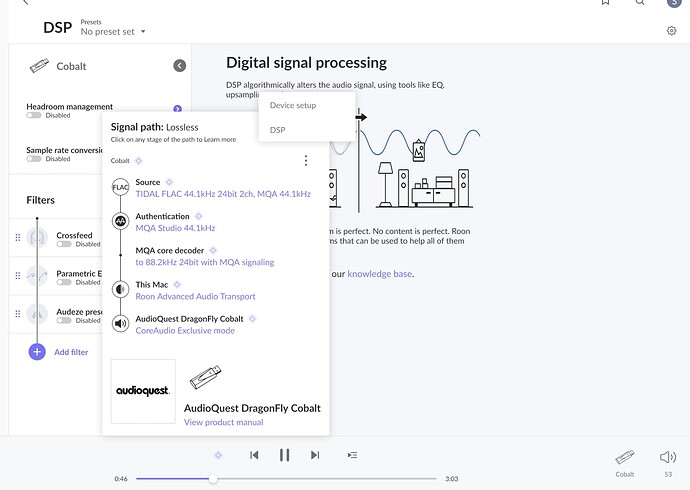Image resolution: width=690 pixels, height=490 pixels.
Task: Click the playback progress slider handle
Action: 213,479
